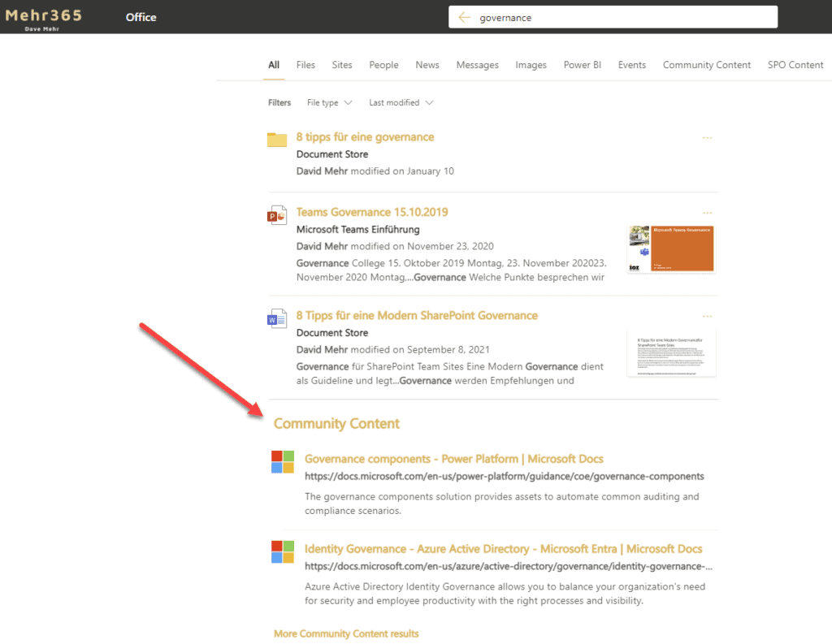This screenshot has height=644, width=832.
Task: Switch to the Sites tab
Action: tap(342, 65)
